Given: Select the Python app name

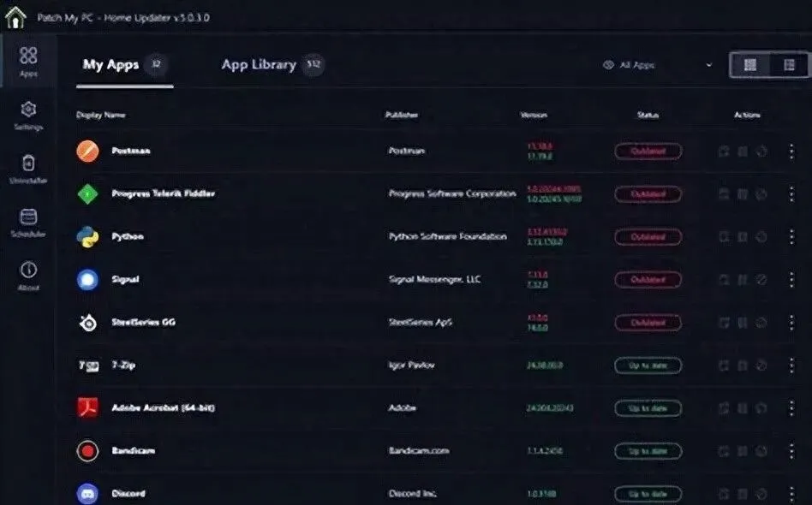Looking at the screenshot, I should click(128, 237).
